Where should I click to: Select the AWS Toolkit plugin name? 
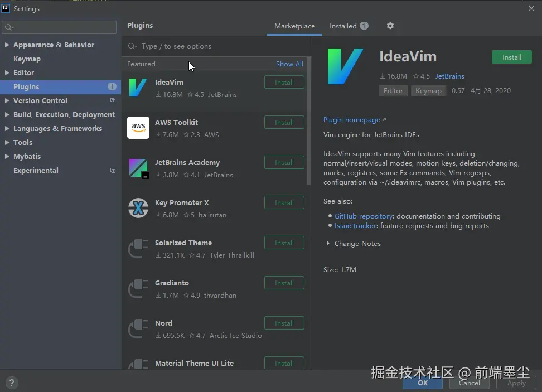tap(176, 123)
